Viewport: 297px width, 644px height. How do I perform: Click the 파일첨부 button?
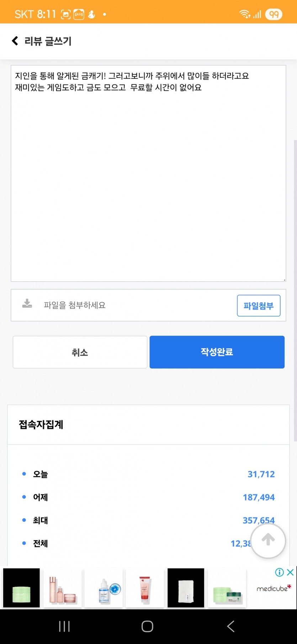point(259,305)
